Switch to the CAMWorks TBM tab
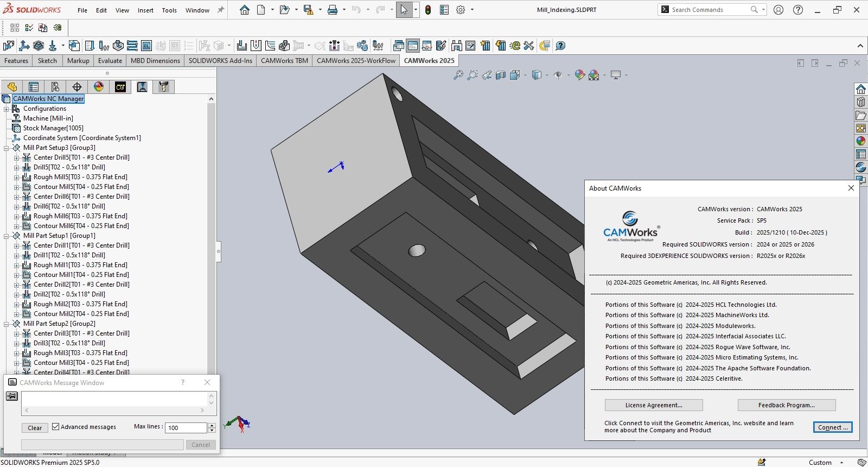868x467 pixels. click(284, 61)
